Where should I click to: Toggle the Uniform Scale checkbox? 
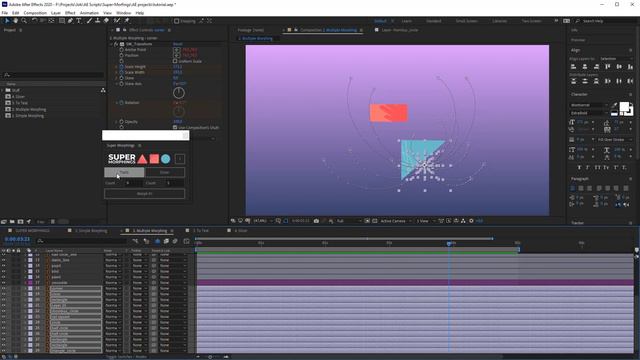[x=175, y=61]
